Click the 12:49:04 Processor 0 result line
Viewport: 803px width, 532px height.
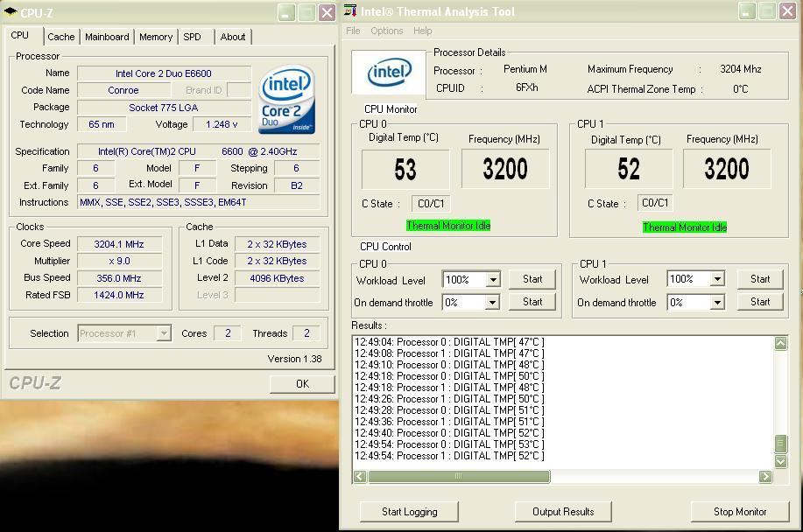tap(449, 342)
